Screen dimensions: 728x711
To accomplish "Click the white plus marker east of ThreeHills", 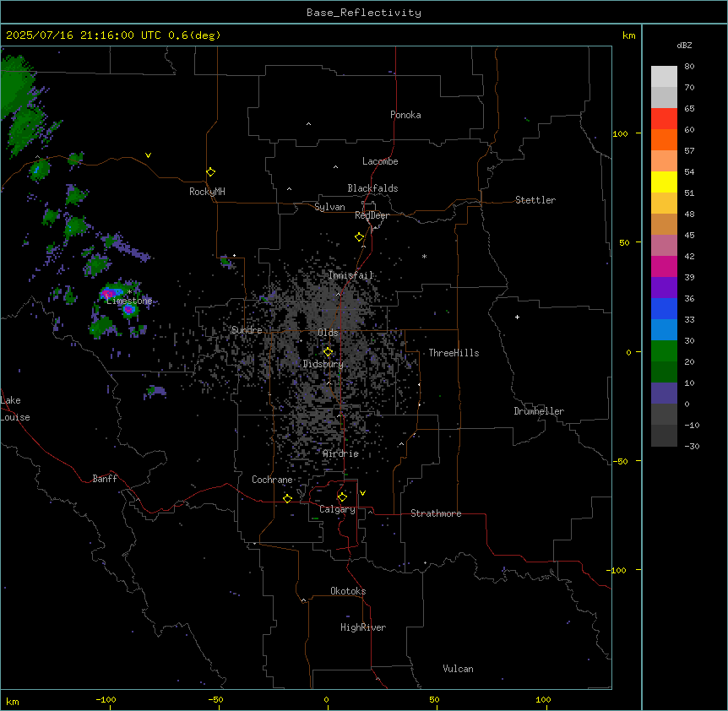I will (x=517, y=317).
